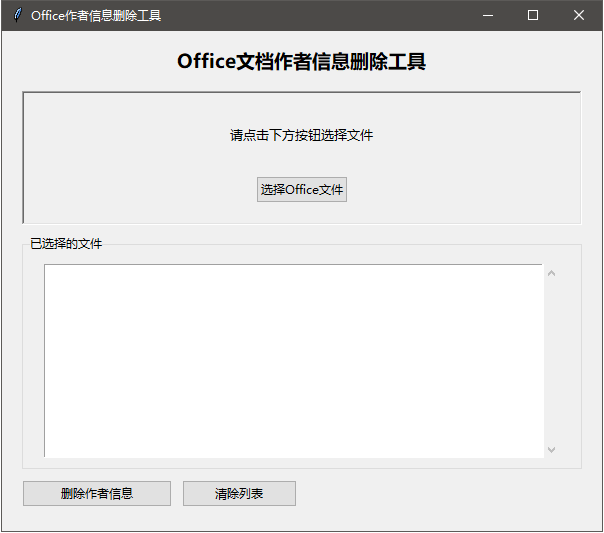
Task: Click the 已选择的文件 group label
Action: 66,243
